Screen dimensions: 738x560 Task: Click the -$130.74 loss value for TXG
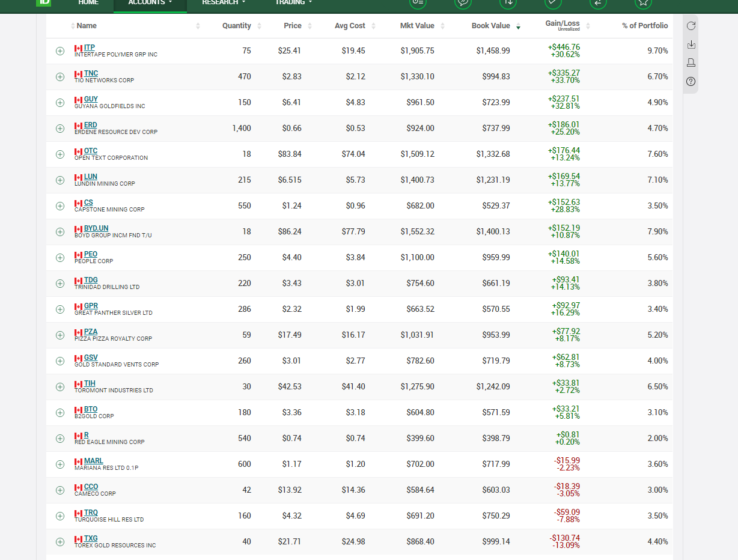[x=566, y=538]
